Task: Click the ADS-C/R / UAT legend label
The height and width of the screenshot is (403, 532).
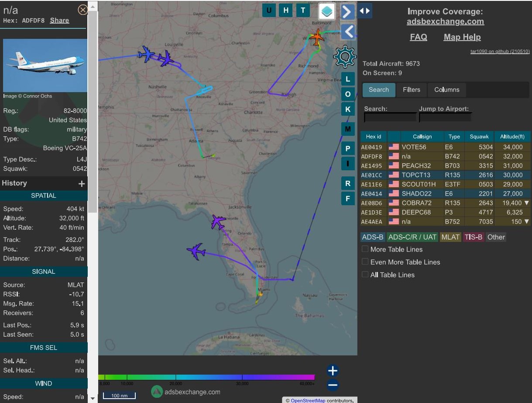Action: coord(412,237)
